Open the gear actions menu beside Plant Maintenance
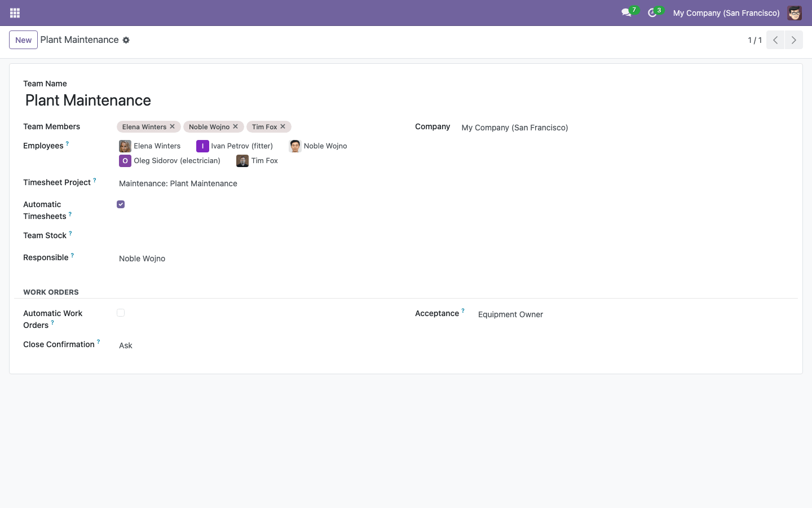The height and width of the screenshot is (508, 812). 126,40
